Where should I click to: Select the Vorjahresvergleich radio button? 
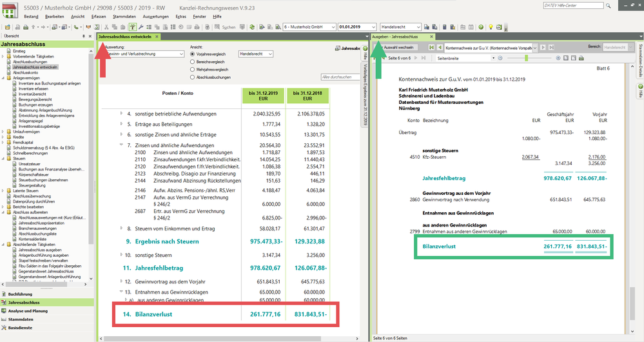pos(192,54)
